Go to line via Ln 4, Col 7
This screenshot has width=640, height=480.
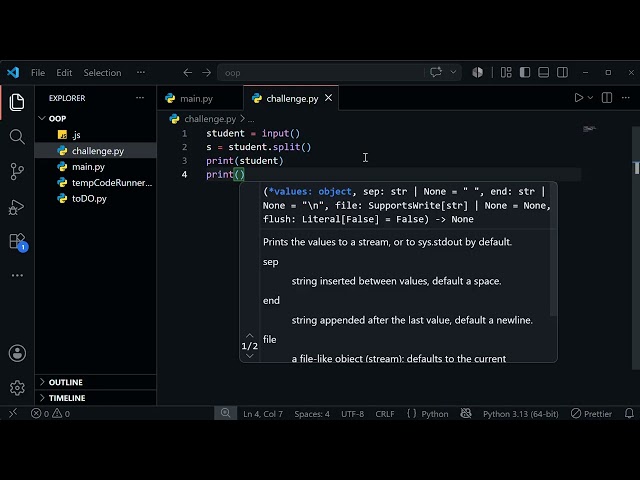[263, 414]
